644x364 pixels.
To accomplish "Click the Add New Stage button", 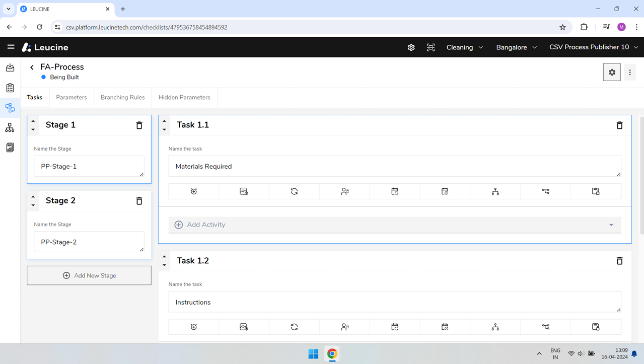I will (89, 275).
